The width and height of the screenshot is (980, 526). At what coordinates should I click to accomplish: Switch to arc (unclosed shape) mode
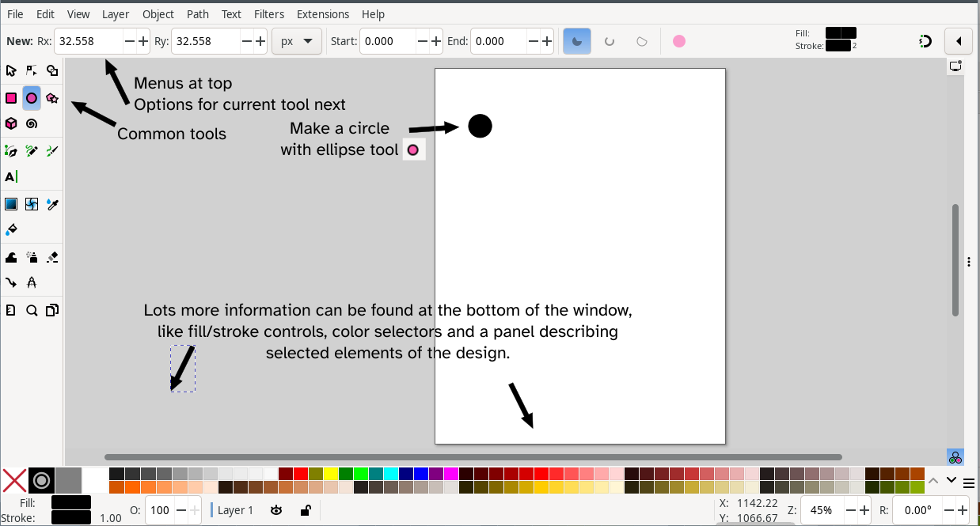[610, 41]
